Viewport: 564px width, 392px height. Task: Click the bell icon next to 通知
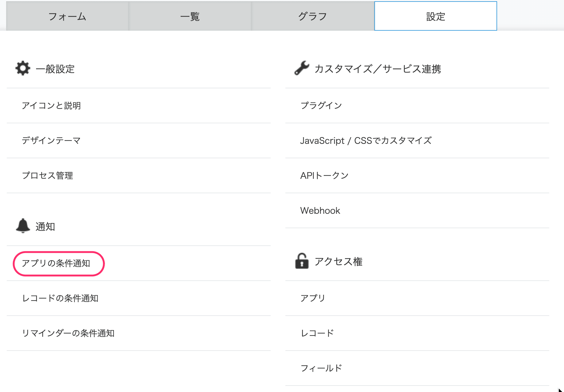click(x=23, y=226)
